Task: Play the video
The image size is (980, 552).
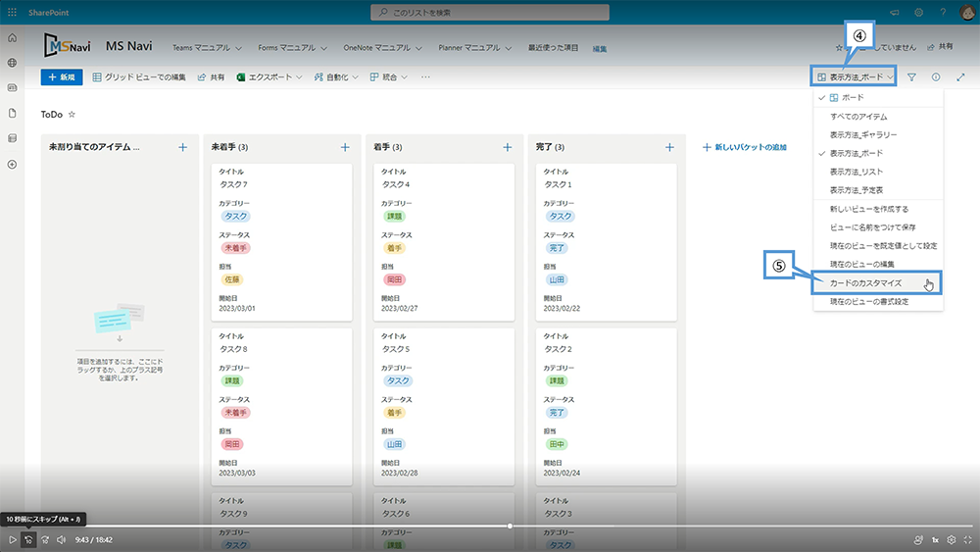Action: pyautogui.click(x=12, y=539)
